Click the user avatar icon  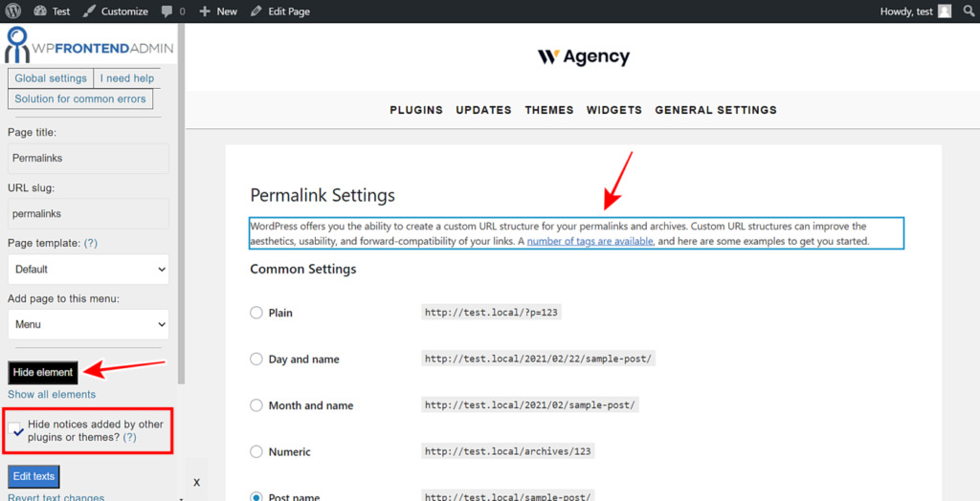[945, 11]
